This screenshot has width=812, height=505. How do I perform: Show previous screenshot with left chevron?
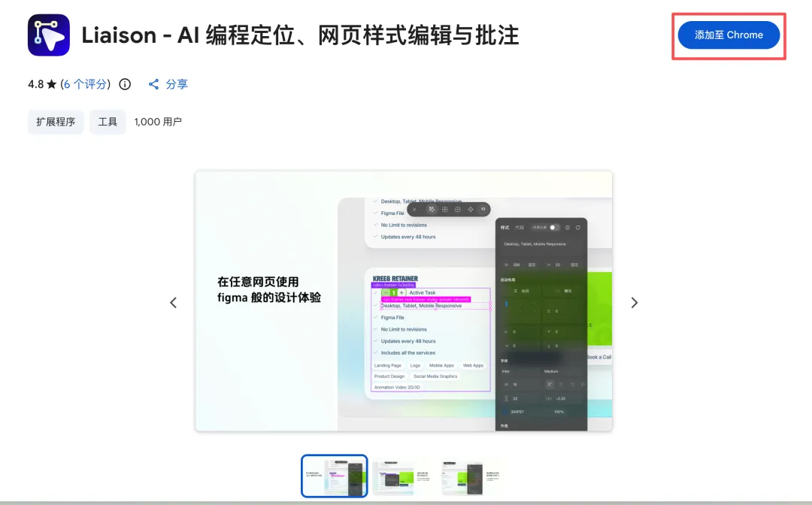tap(174, 303)
